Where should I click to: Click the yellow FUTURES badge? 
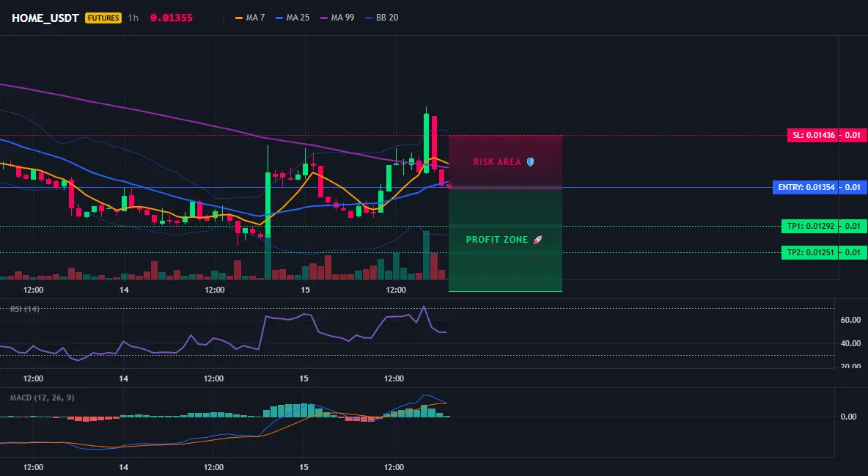click(103, 18)
